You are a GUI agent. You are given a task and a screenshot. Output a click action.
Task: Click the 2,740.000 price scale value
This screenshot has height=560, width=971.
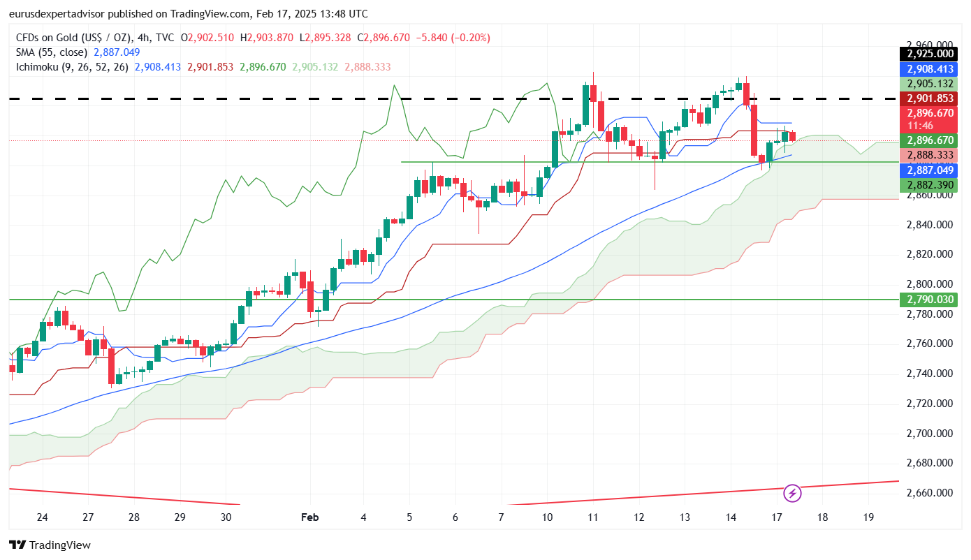click(x=930, y=374)
